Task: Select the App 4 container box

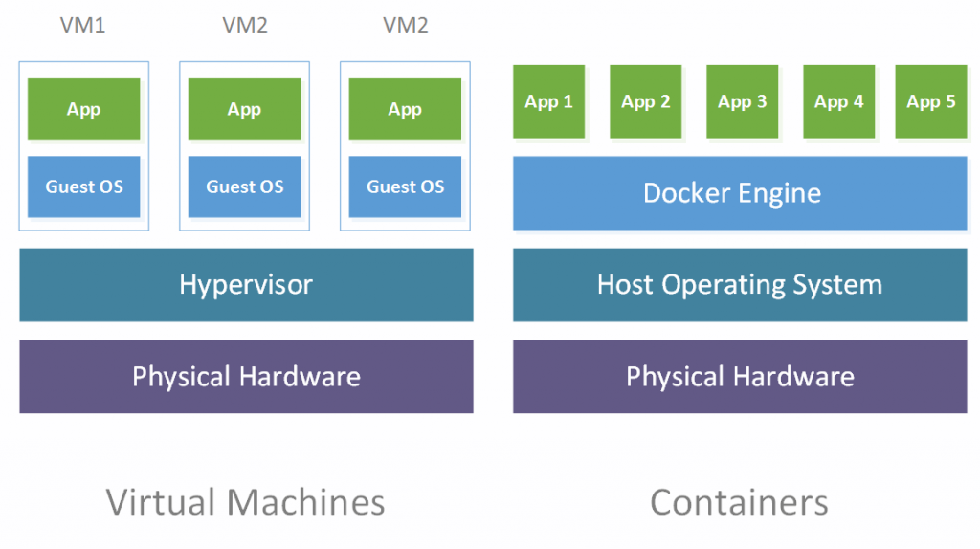Action: point(838,101)
